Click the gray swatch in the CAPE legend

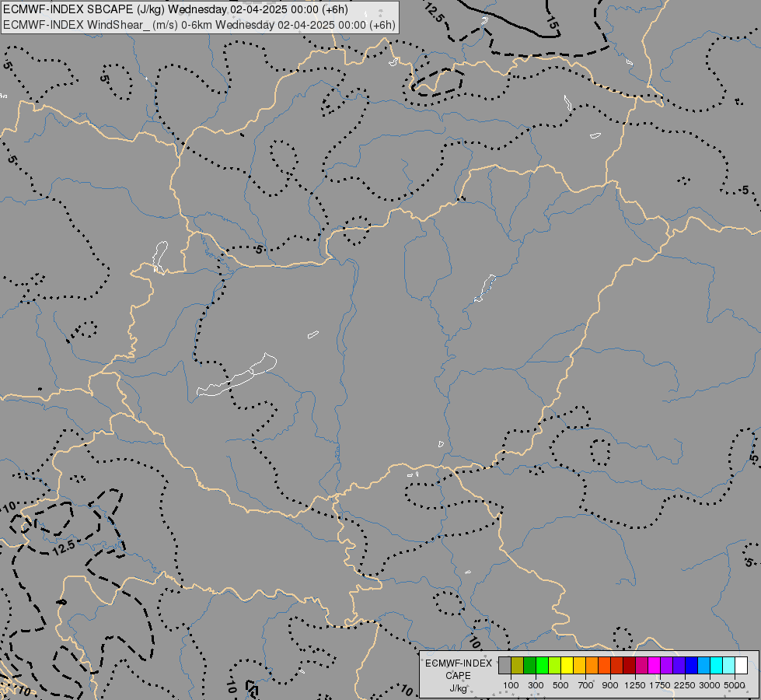(x=504, y=666)
